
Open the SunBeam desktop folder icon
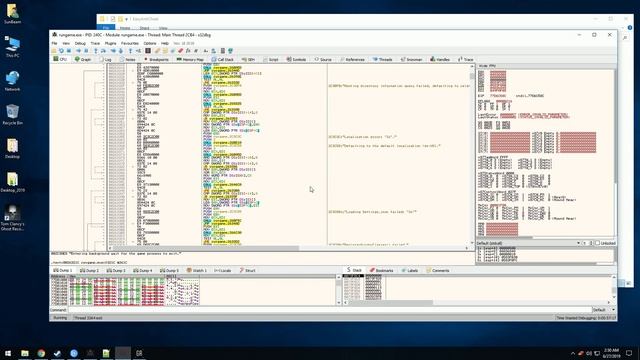pos(12,14)
